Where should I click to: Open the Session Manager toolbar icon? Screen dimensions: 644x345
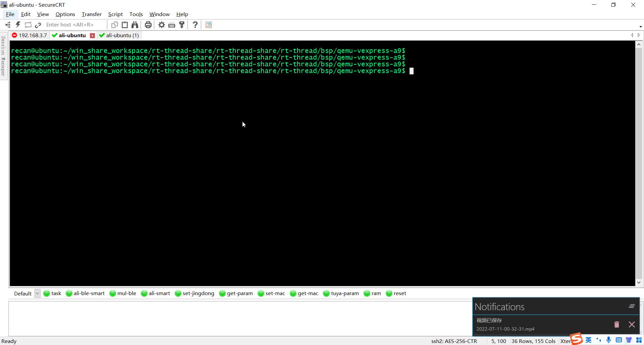8,25
